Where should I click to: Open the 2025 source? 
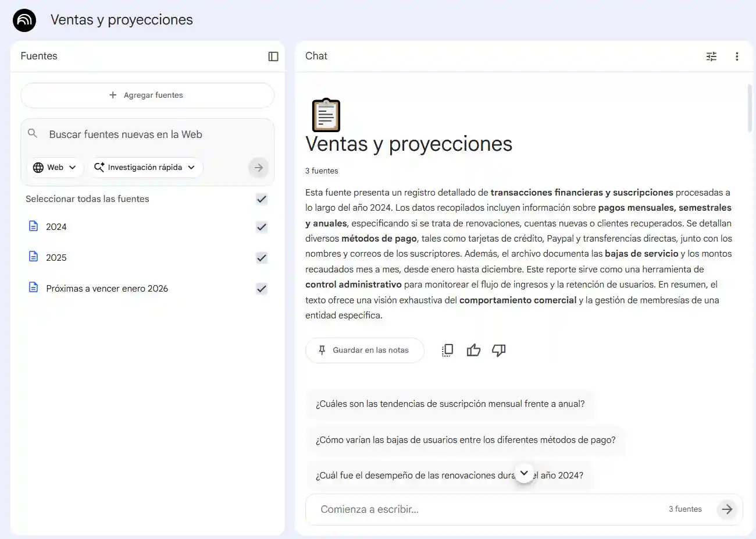click(x=56, y=258)
